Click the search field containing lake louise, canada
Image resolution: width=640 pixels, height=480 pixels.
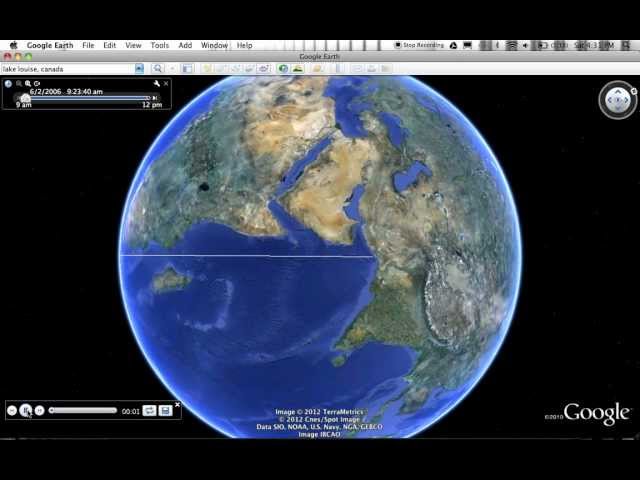pos(68,69)
